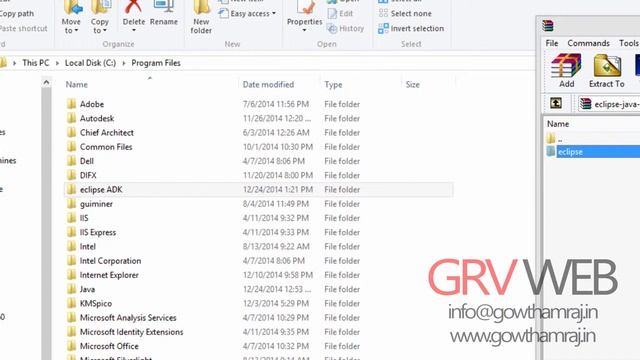
Task: Select eclipse folder in WinRAR
Action: [x=593, y=152]
